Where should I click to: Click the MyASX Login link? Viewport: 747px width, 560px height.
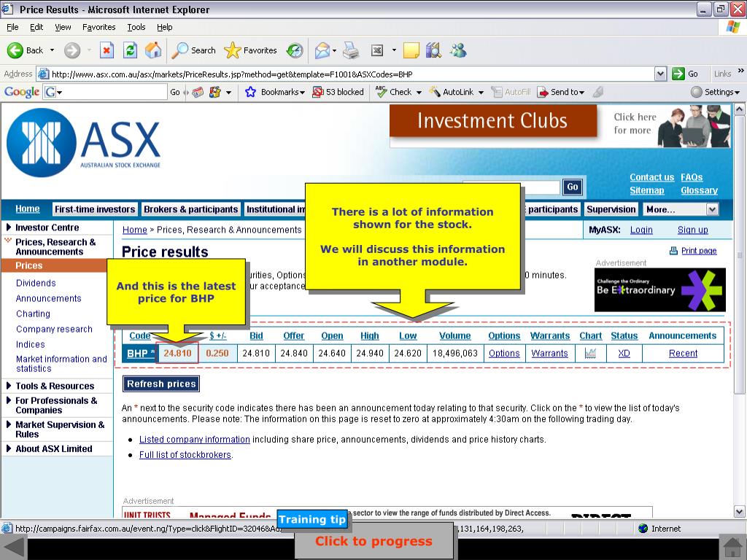(x=641, y=230)
